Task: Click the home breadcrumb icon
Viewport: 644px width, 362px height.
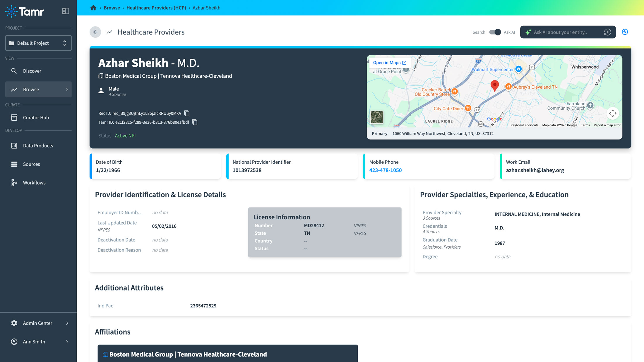Action: click(x=93, y=8)
